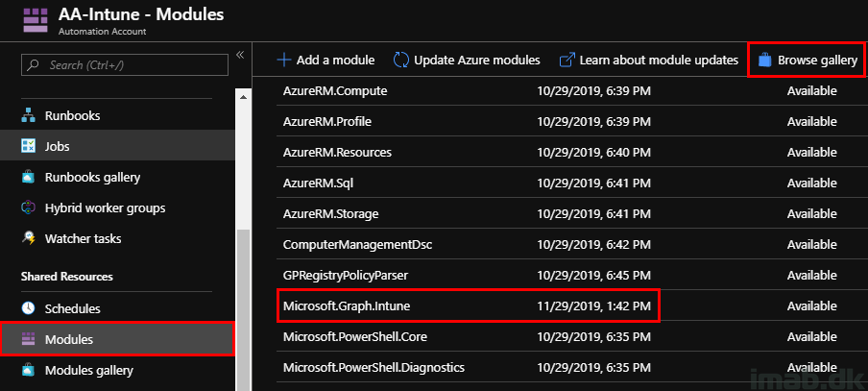Click the Jobs icon in sidebar
Screen dimensions: 868x391
pos(28,146)
